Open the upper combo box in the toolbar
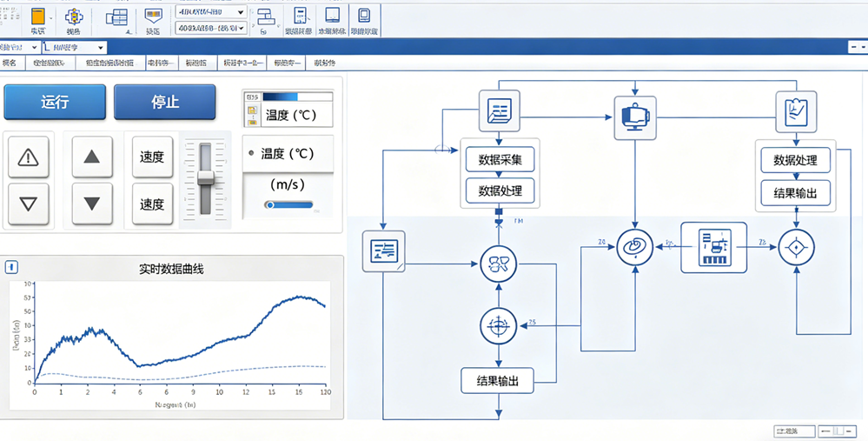The height and width of the screenshot is (441, 868). 210,12
